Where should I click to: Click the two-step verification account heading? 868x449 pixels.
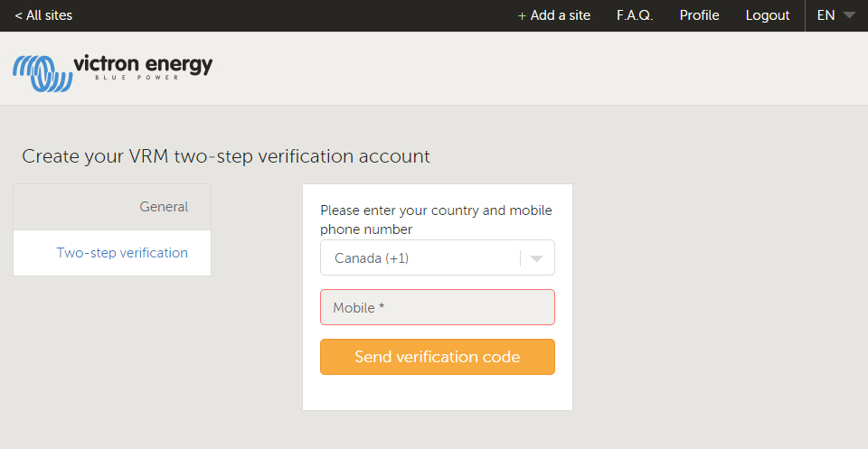coord(226,156)
